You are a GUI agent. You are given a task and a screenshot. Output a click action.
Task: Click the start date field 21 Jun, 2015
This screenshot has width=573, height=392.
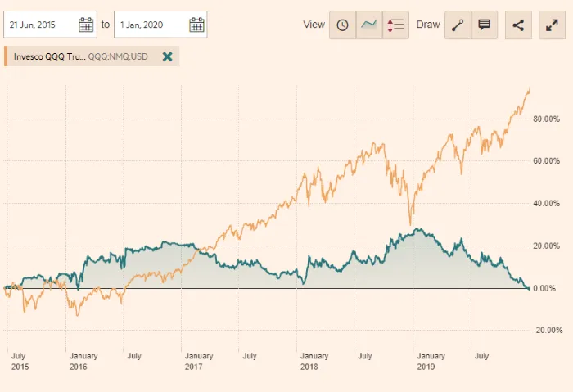(x=41, y=25)
